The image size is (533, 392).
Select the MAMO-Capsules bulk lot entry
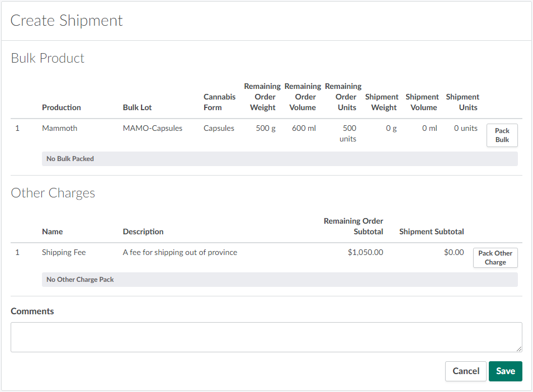153,128
